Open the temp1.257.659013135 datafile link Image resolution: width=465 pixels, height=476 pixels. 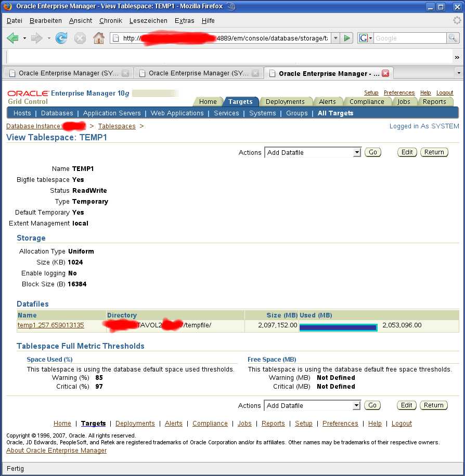(x=51, y=325)
